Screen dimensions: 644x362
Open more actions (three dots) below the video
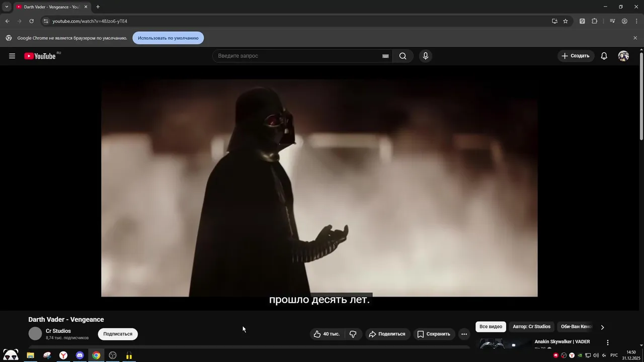point(464,334)
